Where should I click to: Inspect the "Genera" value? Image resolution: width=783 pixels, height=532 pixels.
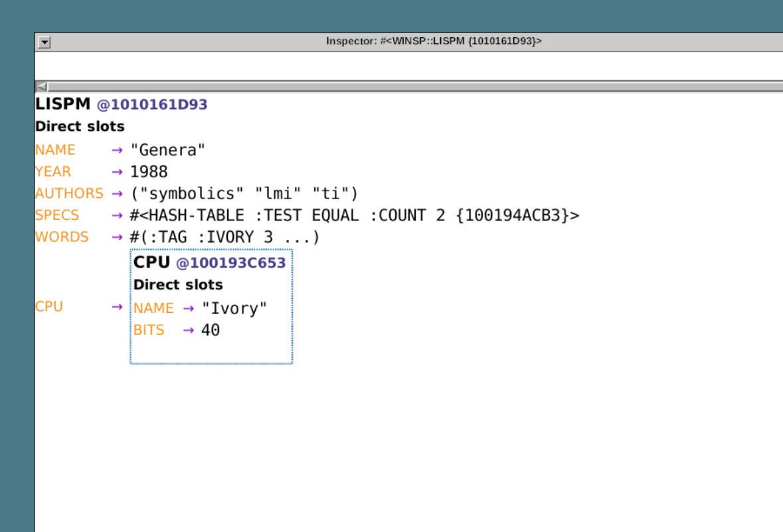[167, 150]
